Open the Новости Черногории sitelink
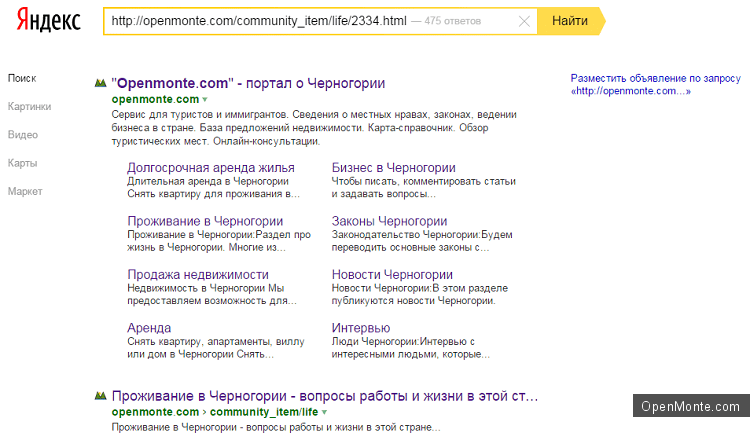Screen dimensions: 750x440 coord(392,275)
